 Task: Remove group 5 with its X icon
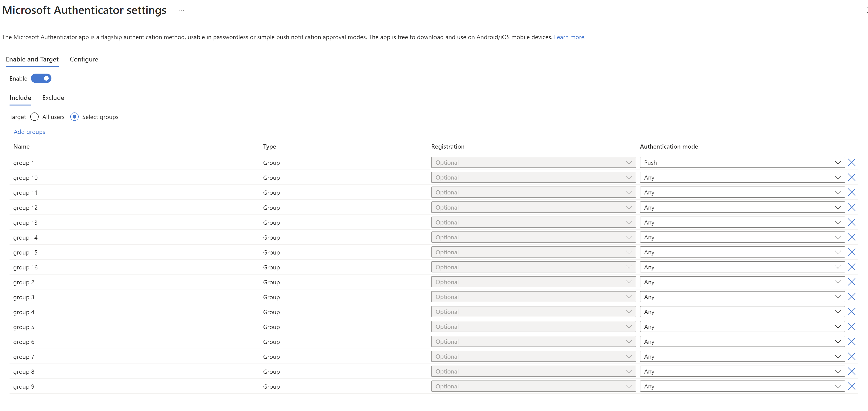(x=851, y=327)
